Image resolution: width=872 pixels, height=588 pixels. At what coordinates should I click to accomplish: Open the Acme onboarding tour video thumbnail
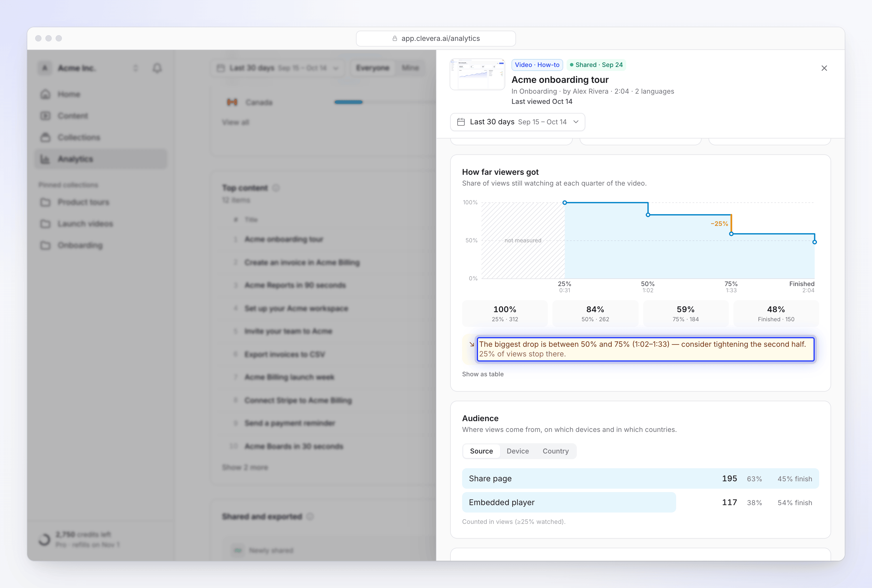coord(477,74)
